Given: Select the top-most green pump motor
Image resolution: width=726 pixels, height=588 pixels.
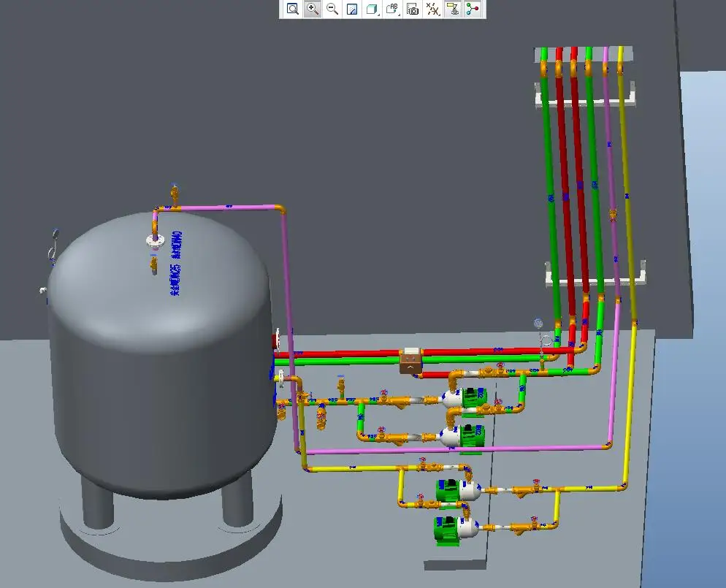Looking at the screenshot, I should (x=473, y=397).
